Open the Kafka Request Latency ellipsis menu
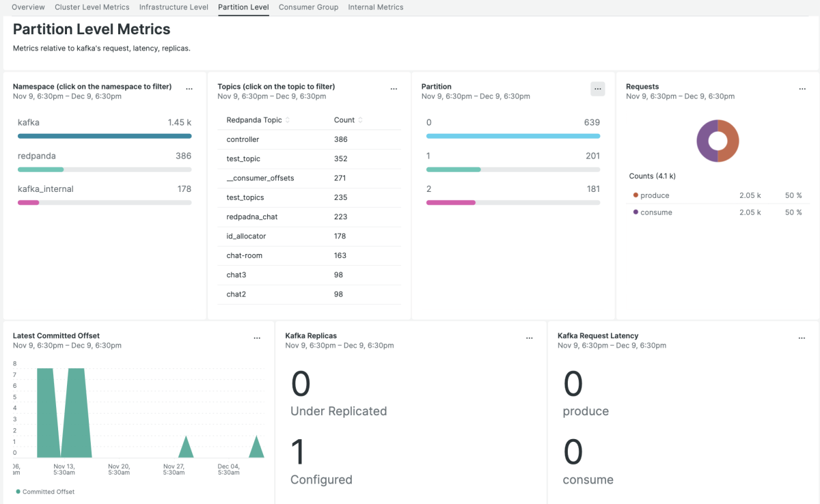Image resolution: width=820 pixels, height=504 pixels. click(x=802, y=338)
